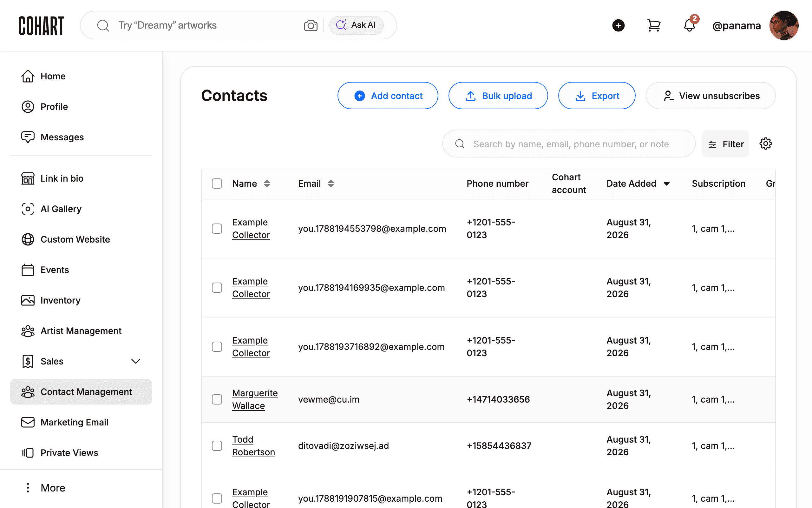The height and width of the screenshot is (508, 812).
Task: Click the Sales dollar icon
Action: (28, 362)
